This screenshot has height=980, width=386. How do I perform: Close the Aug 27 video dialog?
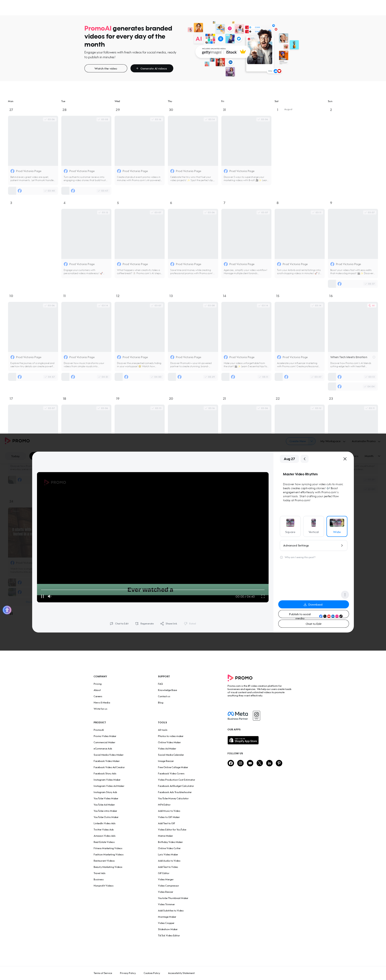[x=345, y=459]
